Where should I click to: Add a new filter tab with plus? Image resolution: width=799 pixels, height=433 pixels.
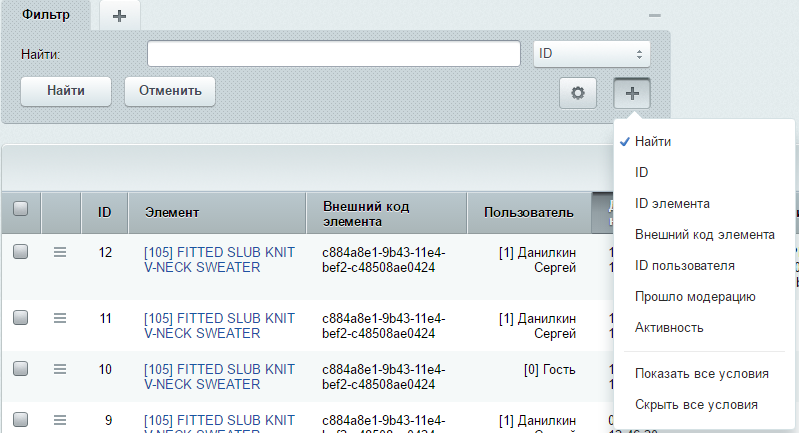(x=120, y=16)
